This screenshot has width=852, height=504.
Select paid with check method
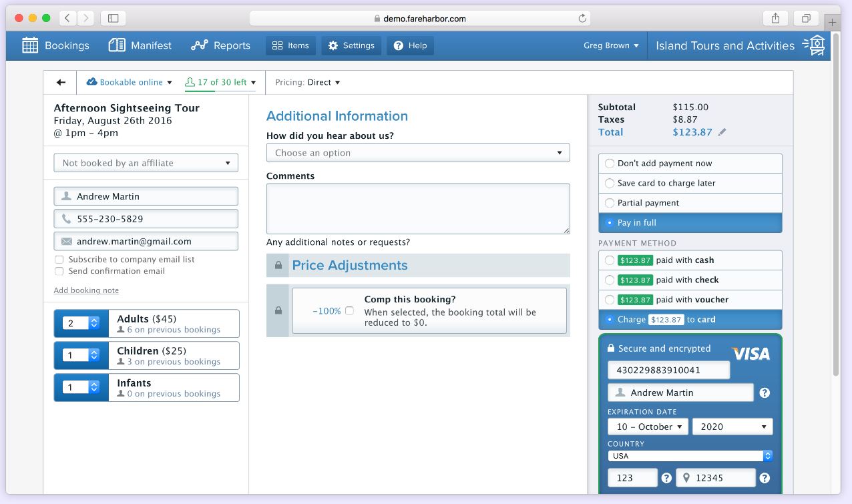point(690,280)
